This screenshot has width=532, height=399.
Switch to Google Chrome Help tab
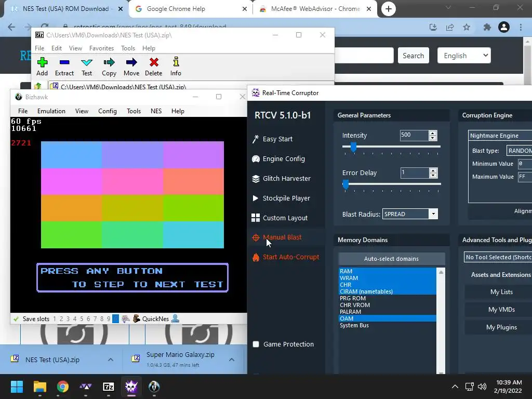[190, 9]
